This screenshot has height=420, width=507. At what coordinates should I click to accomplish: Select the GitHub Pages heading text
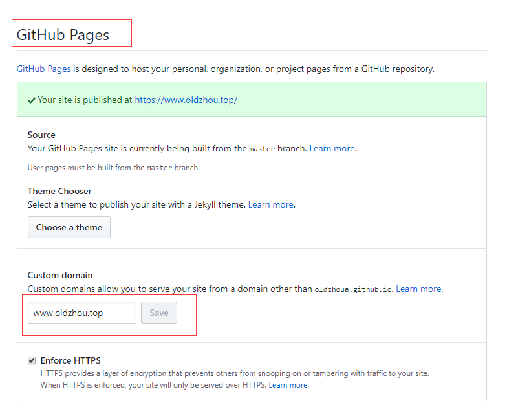(63, 35)
